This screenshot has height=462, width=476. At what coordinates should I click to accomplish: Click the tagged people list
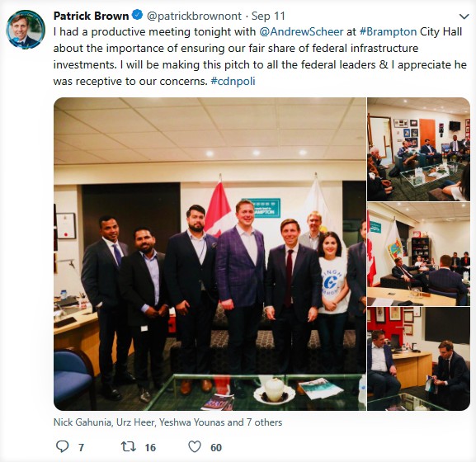pos(167,422)
